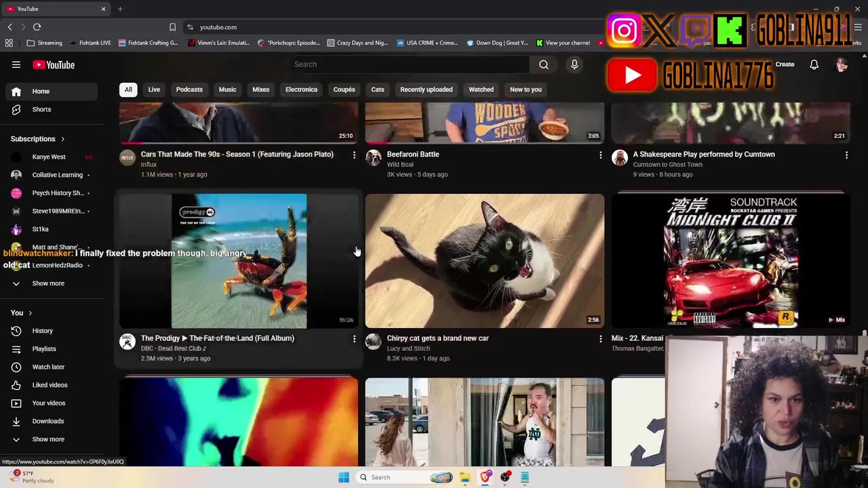Open Vimm's Lair bookmark

[x=220, y=43]
